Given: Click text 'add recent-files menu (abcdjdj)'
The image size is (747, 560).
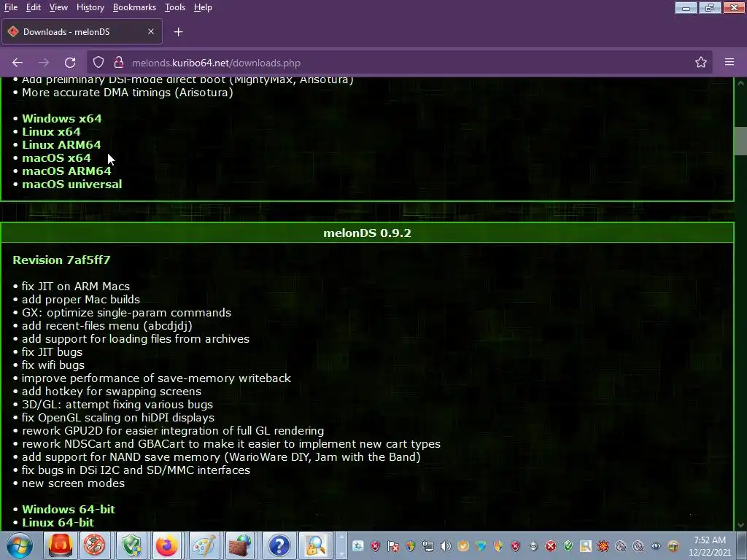Looking at the screenshot, I should tap(107, 326).
